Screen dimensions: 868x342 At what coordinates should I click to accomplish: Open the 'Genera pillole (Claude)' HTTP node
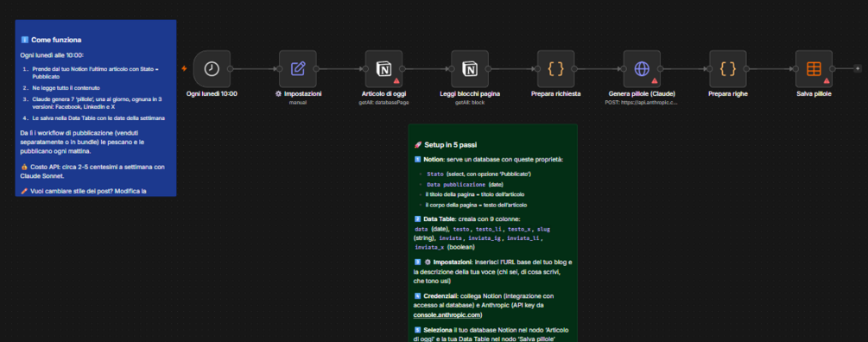coord(642,68)
